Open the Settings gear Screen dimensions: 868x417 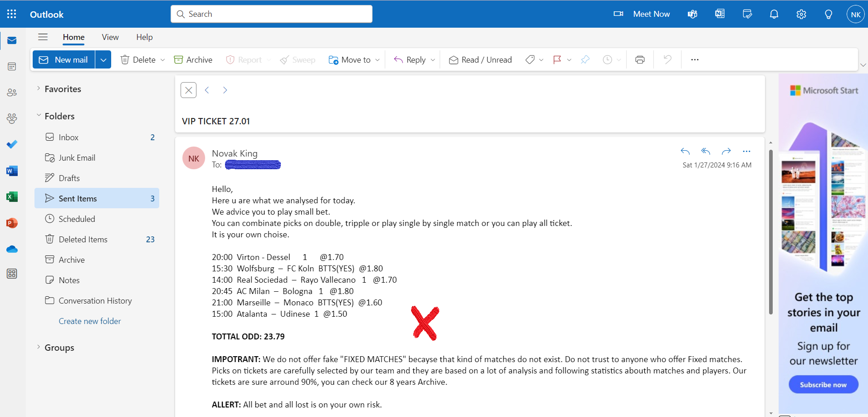tap(801, 14)
